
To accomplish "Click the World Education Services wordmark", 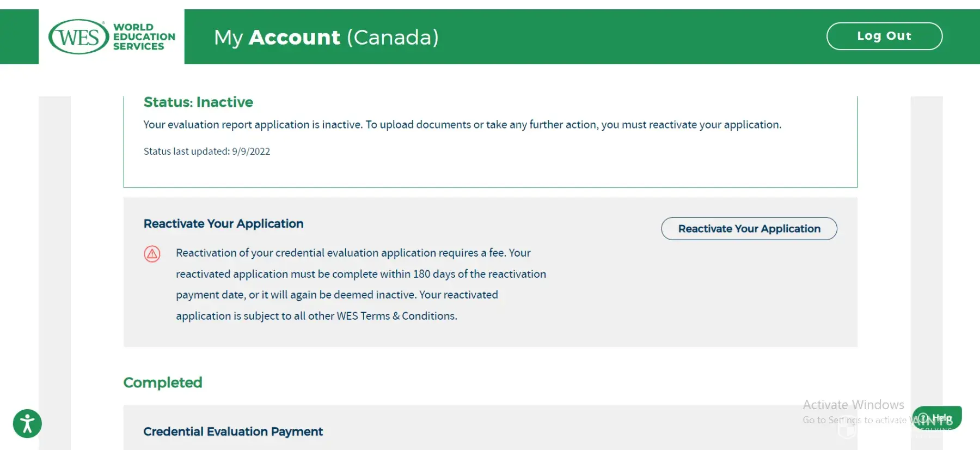I will [x=144, y=37].
